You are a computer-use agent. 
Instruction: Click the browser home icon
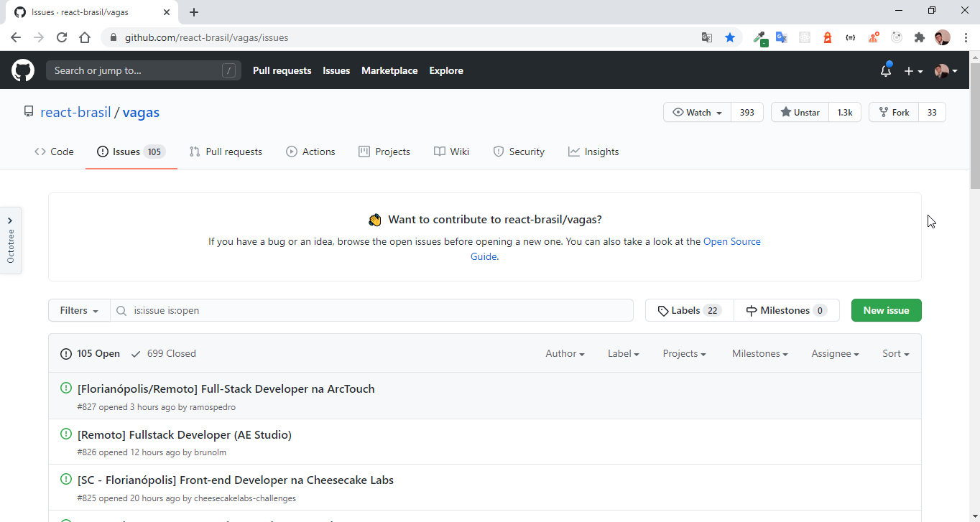85,37
